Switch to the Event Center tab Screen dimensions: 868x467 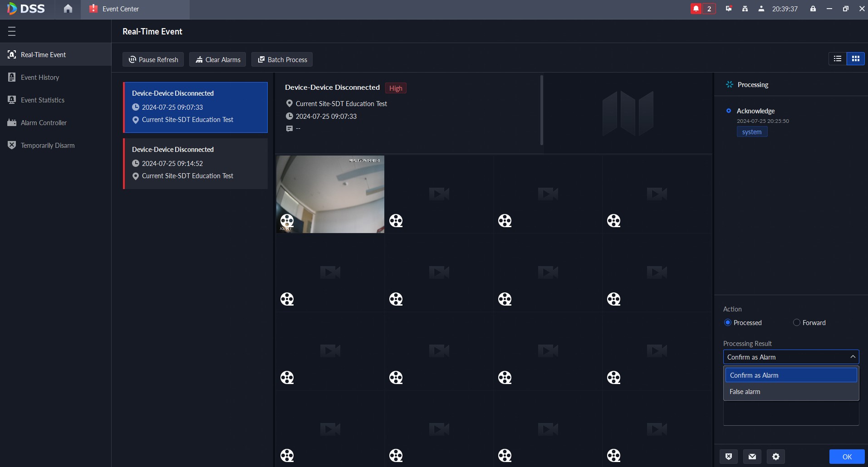[120, 9]
